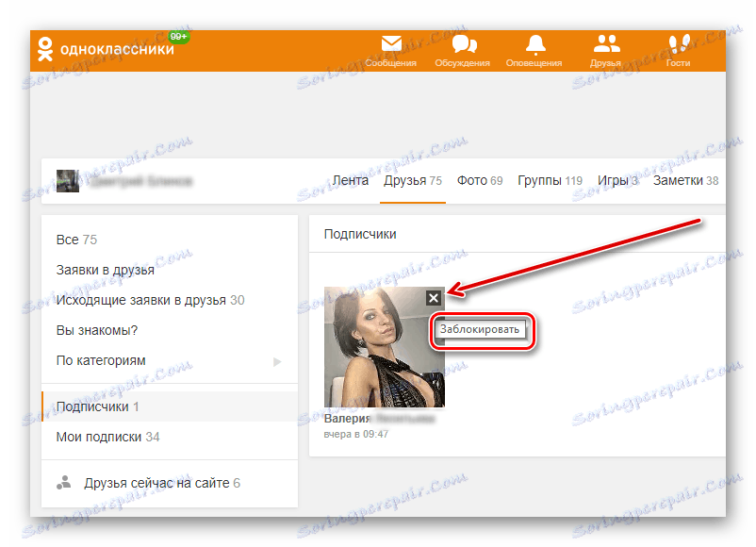
Task: Click the X button on subscriber card
Action: [434, 298]
